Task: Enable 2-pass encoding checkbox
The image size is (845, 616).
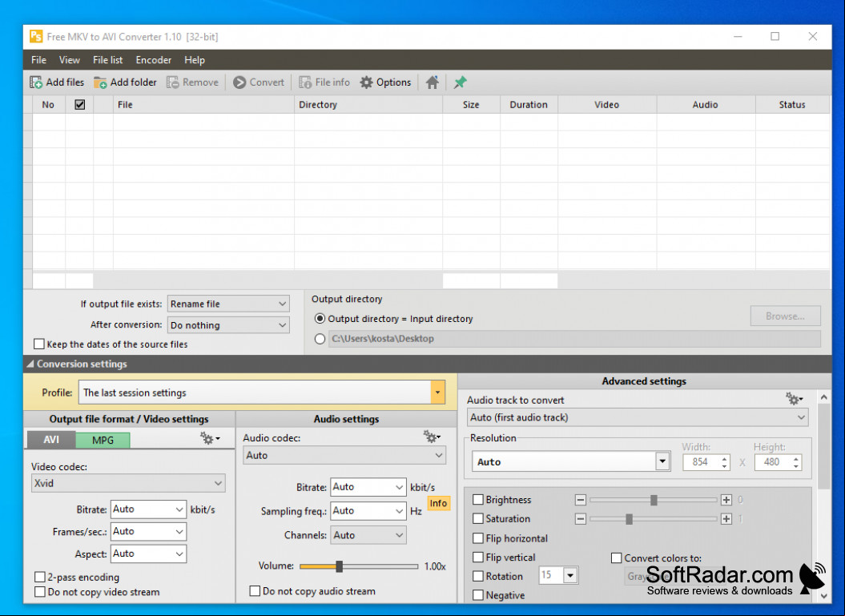Action: (40, 578)
